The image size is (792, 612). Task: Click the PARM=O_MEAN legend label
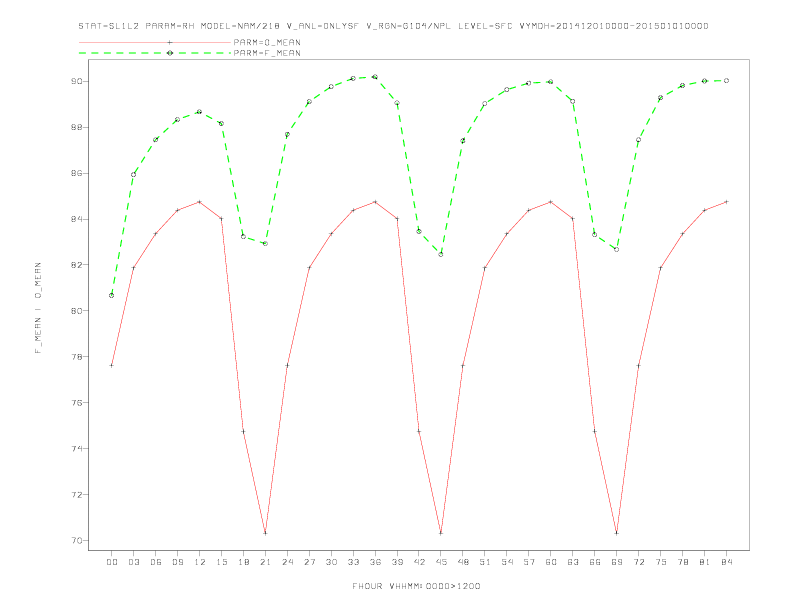[267, 42]
